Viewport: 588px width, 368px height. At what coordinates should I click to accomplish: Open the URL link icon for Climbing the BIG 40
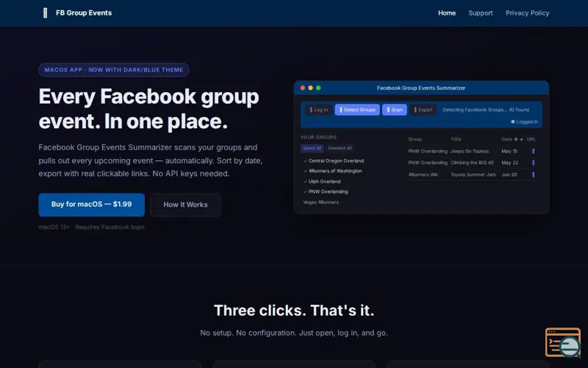(x=534, y=163)
